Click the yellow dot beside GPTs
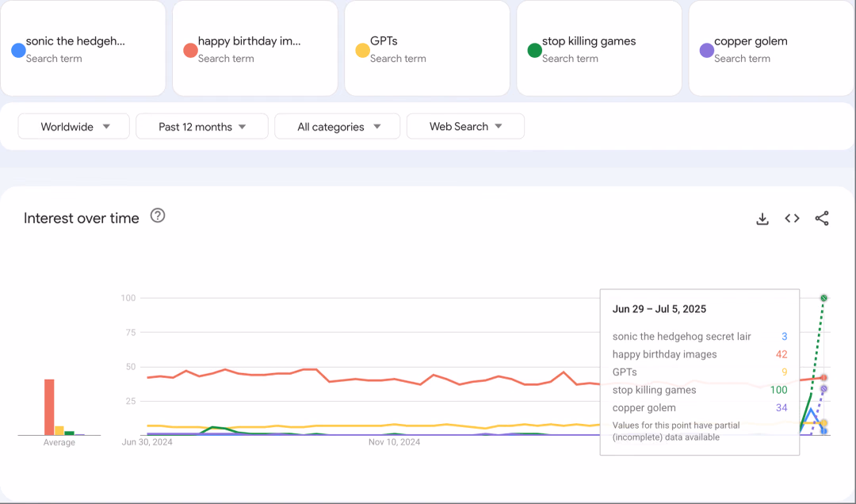856x504 pixels. tap(362, 50)
